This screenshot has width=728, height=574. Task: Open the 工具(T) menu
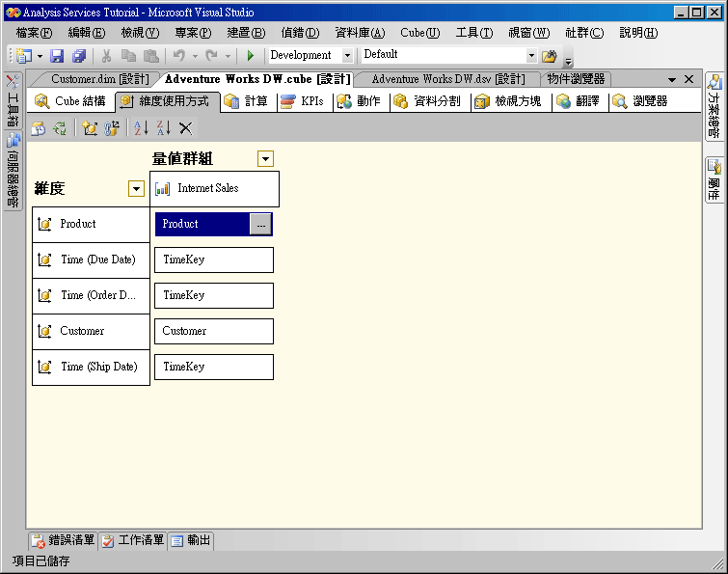474,33
